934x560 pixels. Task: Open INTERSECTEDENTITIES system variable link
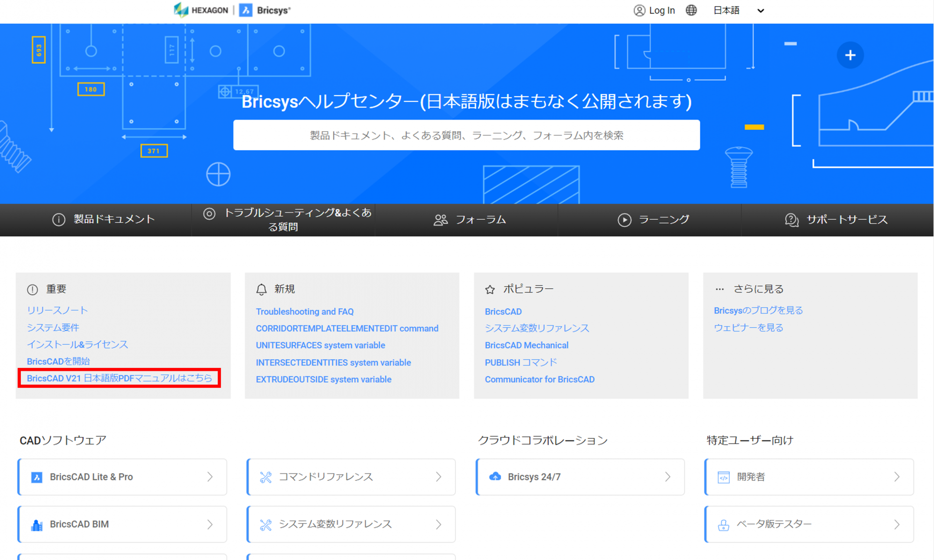coord(333,363)
